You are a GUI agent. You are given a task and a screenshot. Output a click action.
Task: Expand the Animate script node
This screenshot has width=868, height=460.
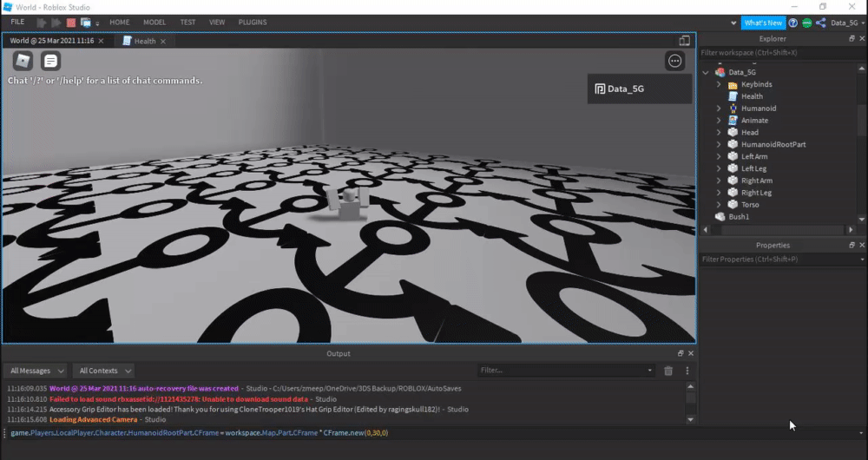click(x=719, y=121)
